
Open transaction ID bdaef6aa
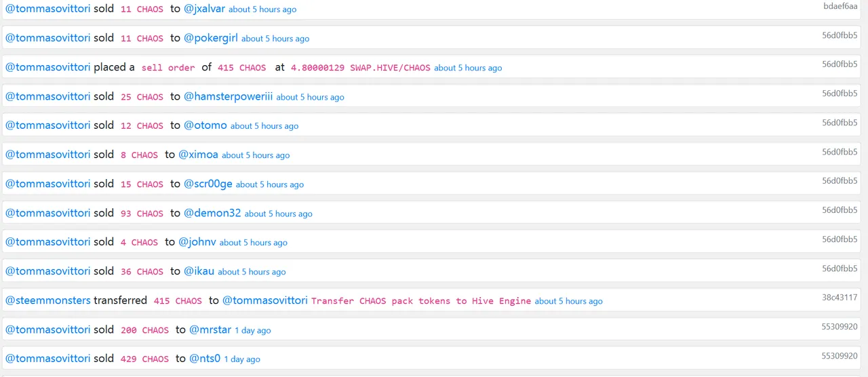(x=840, y=6)
